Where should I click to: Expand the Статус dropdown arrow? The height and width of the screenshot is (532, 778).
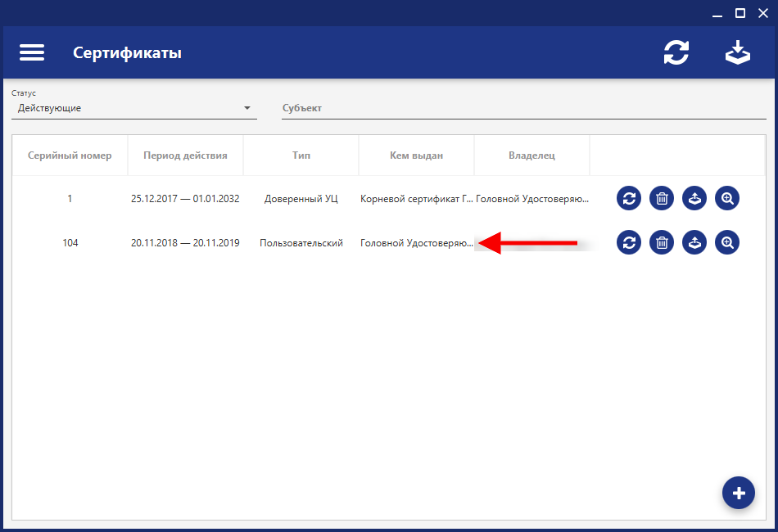click(x=247, y=108)
